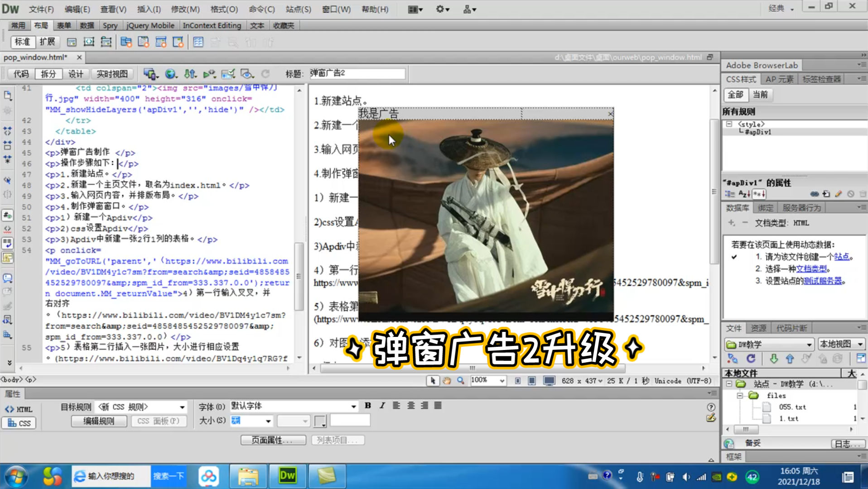Select the Hand tool in status bar
The height and width of the screenshot is (489, 868).
(447, 381)
